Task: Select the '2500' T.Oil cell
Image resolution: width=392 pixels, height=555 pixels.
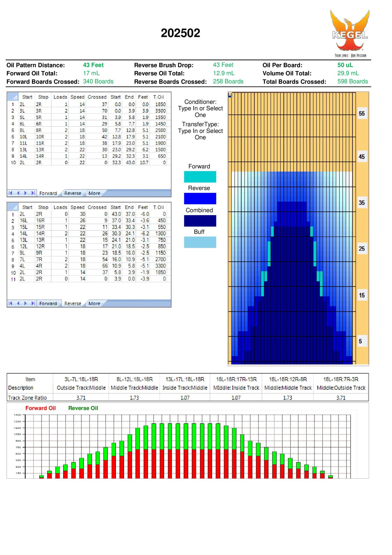Action: (x=158, y=130)
